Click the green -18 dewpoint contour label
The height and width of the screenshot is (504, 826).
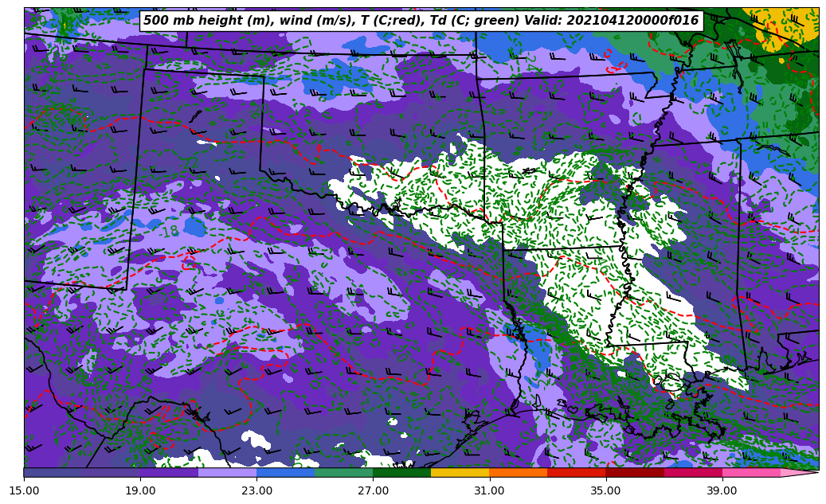click(x=169, y=232)
